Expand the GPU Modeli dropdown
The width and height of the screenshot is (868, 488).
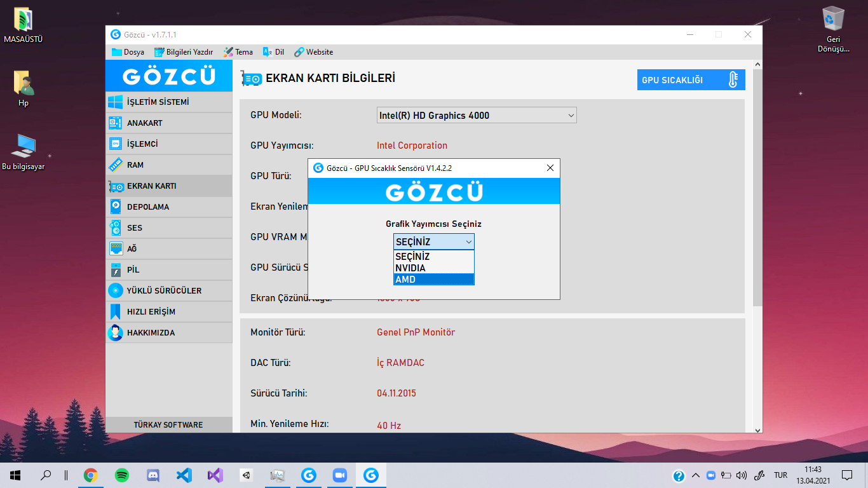point(477,116)
